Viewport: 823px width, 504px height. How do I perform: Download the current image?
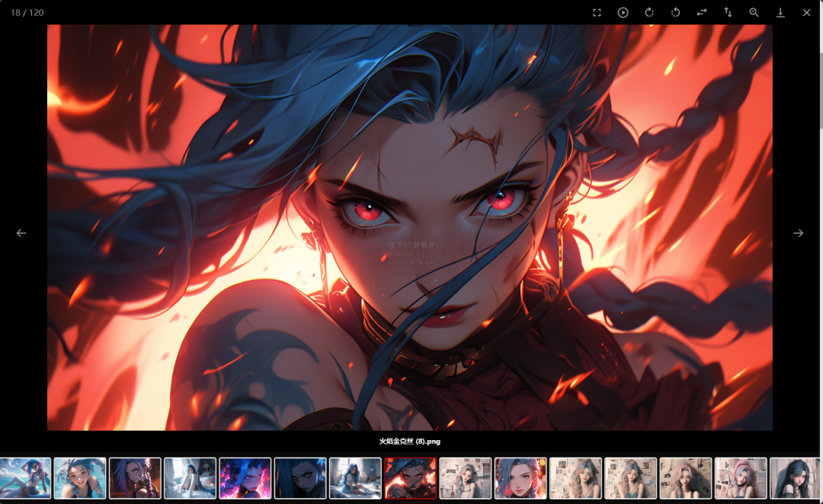(x=780, y=13)
